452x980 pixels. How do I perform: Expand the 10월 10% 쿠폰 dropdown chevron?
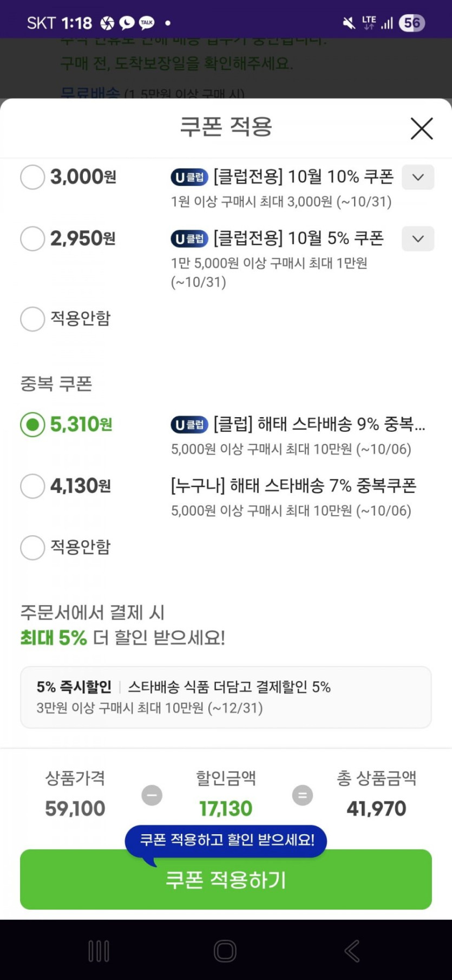(x=418, y=177)
